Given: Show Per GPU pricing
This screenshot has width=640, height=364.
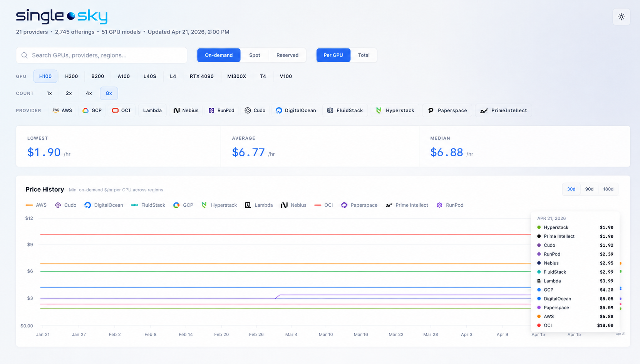Looking at the screenshot, I should tap(333, 55).
